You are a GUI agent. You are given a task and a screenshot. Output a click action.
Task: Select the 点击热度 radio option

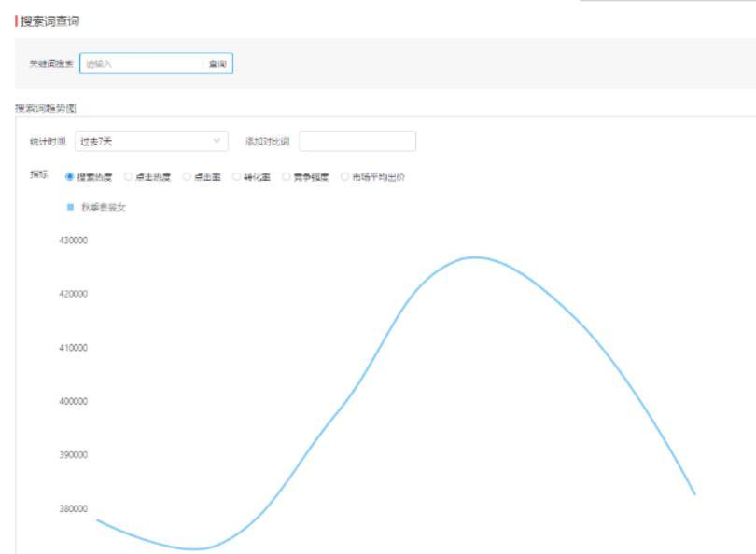(x=129, y=176)
